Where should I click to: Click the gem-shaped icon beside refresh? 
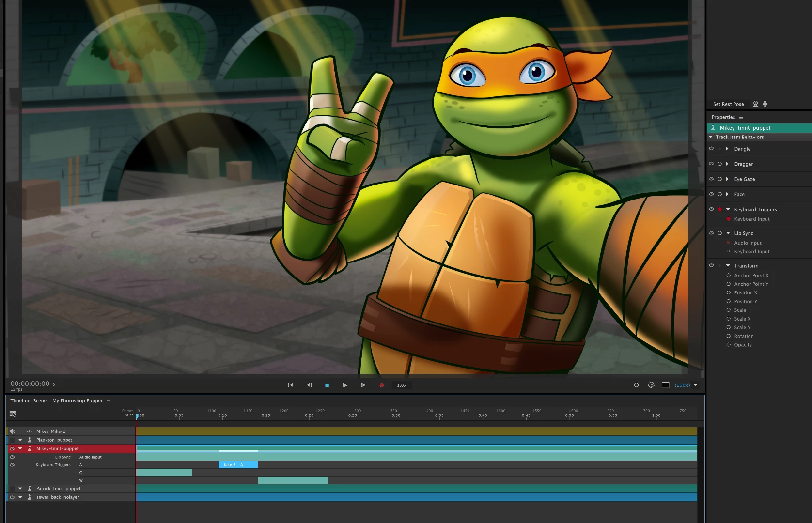(x=651, y=385)
